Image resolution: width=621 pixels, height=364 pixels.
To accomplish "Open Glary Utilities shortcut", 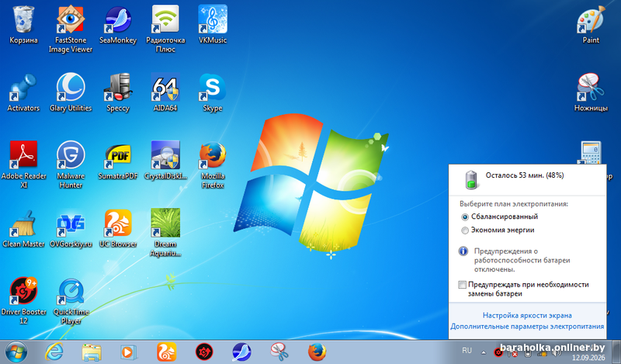I will [71, 92].
